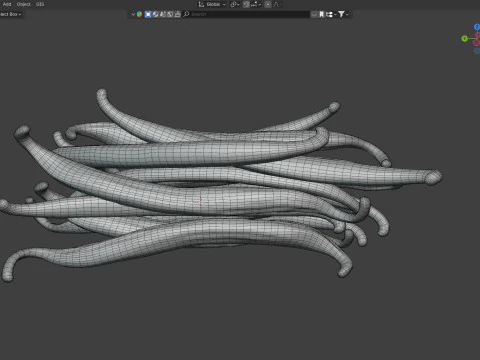Open the Add menu
Viewport: 480px width, 360px height.
(x=7, y=4)
